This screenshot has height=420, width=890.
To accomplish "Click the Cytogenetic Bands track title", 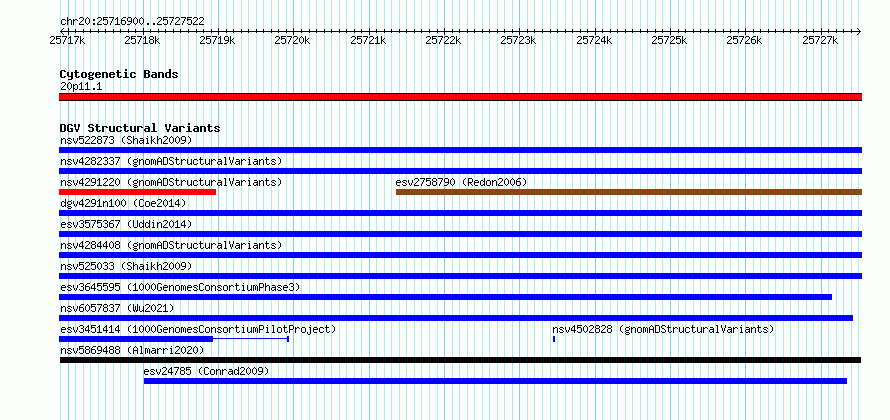I will [x=119, y=74].
